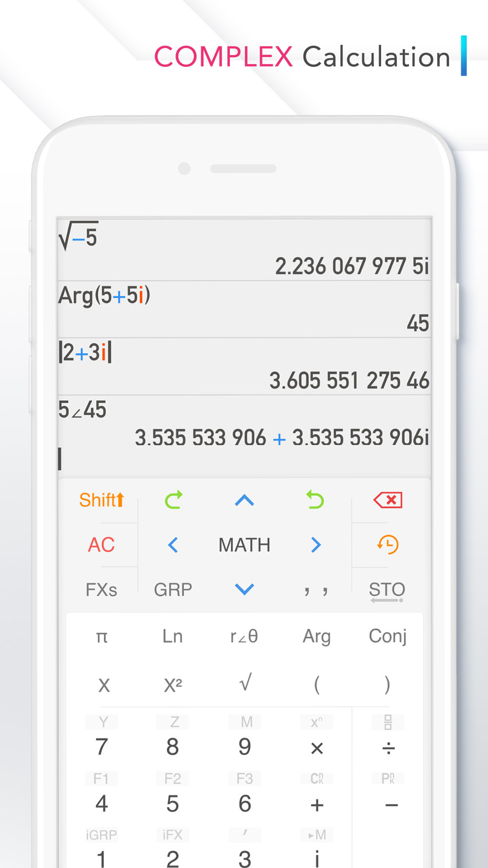The height and width of the screenshot is (868, 488).
Task: Tap the division ÷ key
Action: (x=388, y=748)
